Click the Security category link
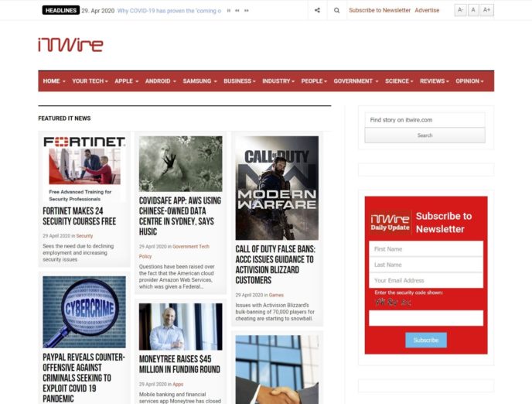This screenshot has width=532, height=404. click(84, 235)
